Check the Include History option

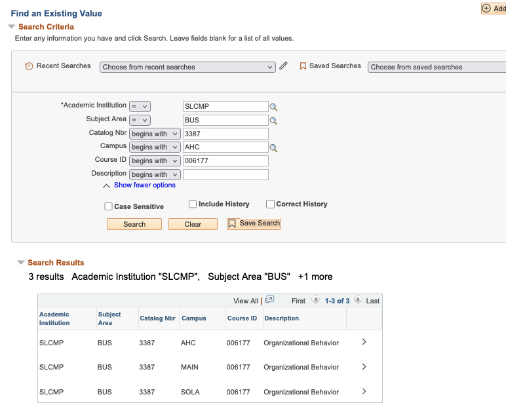click(193, 204)
